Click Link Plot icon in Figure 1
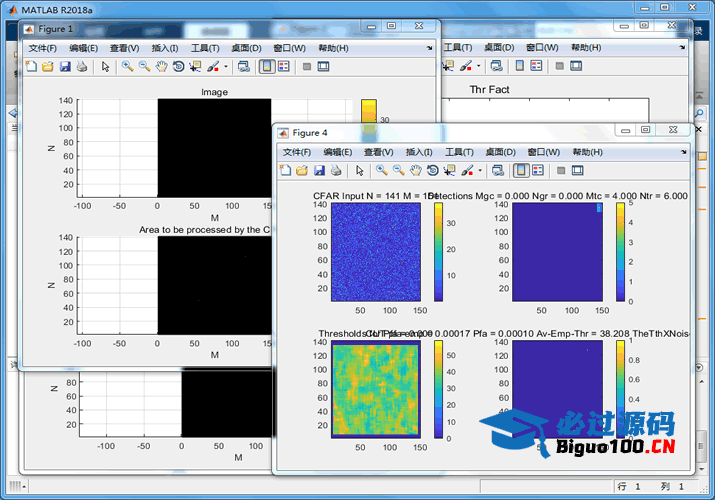Viewport: 715px width, 500px height. [244, 67]
